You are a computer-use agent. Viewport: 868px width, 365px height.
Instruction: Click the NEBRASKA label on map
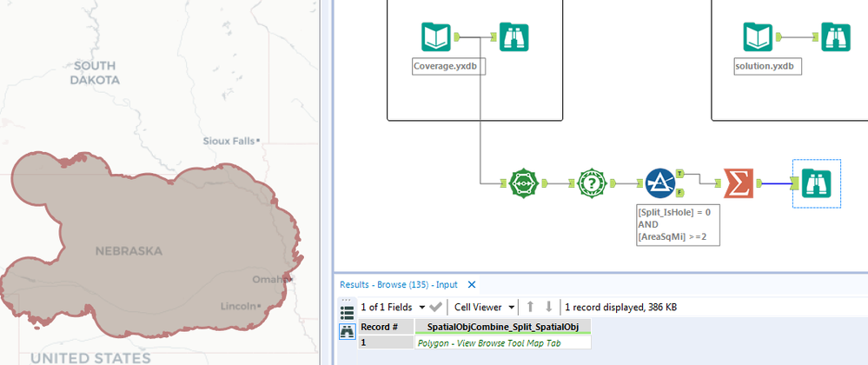point(129,251)
